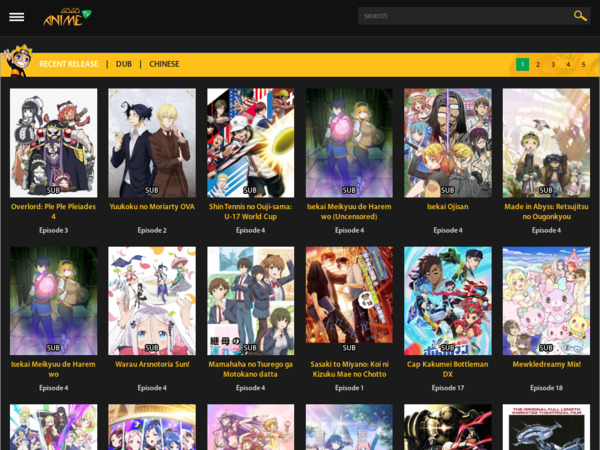The height and width of the screenshot is (450, 600).
Task: Go to page 5
Action: tap(584, 64)
